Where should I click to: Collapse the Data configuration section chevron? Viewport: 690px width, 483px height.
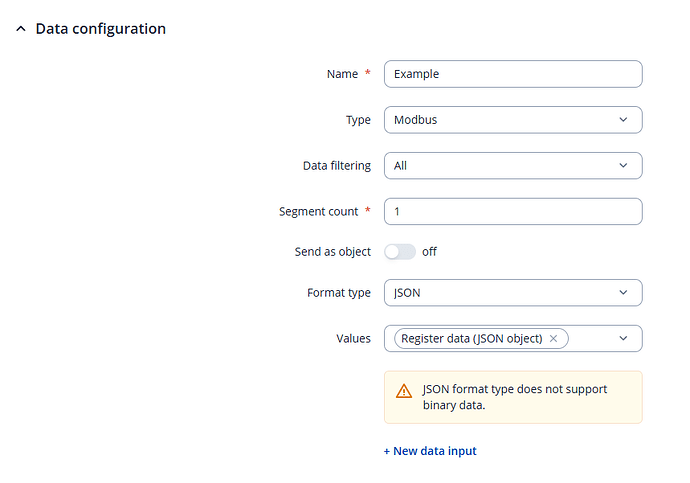coord(21,29)
